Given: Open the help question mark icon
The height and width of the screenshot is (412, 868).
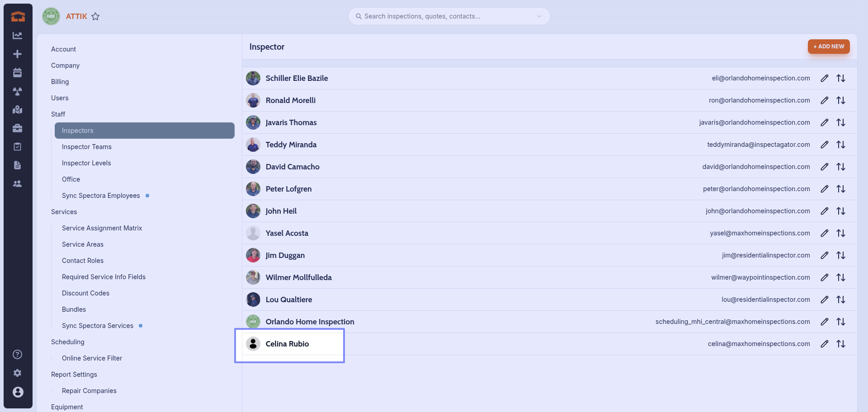Looking at the screenshot, I should point(18,355).
